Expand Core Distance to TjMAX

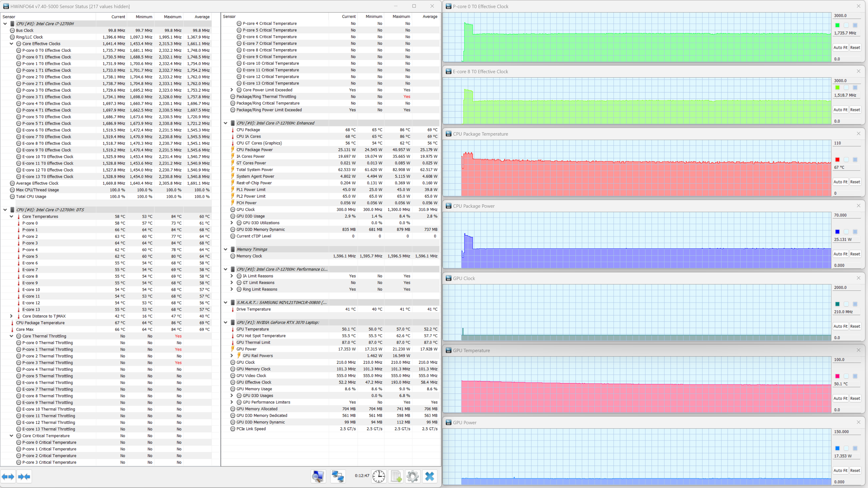12,316
